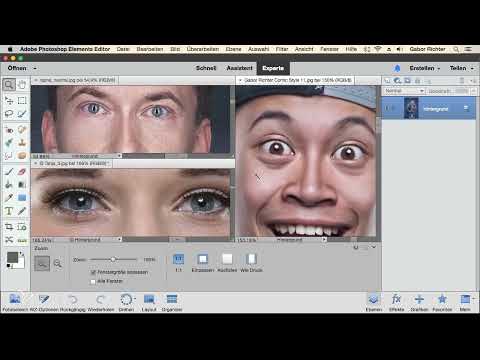
Task: Enable the Alle Fenster checkbox
Action: [93, 281]
